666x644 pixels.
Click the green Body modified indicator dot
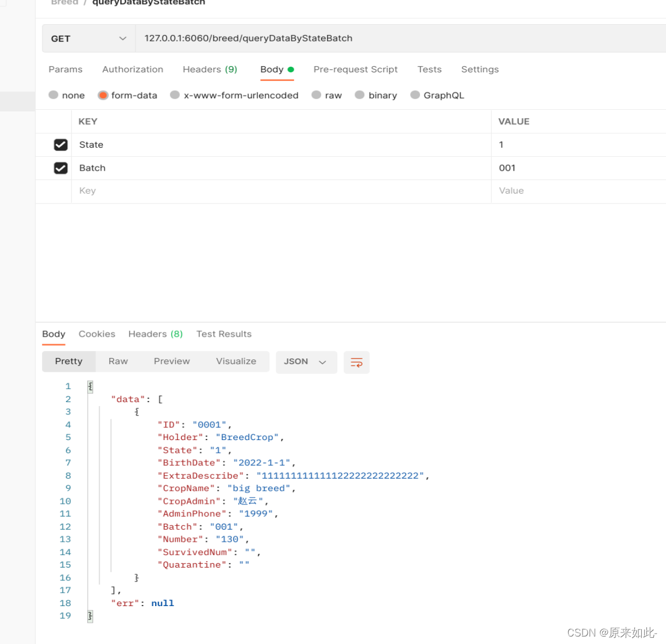291,69
